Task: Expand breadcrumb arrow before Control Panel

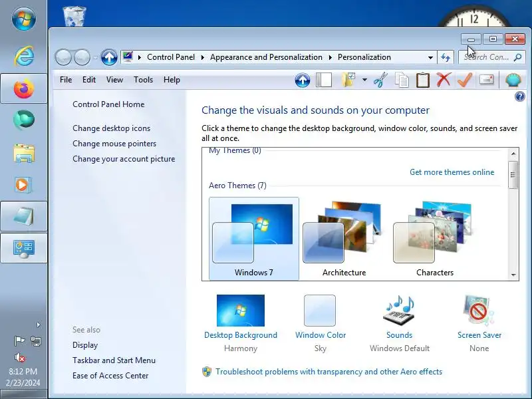Action: pos(140,57)
